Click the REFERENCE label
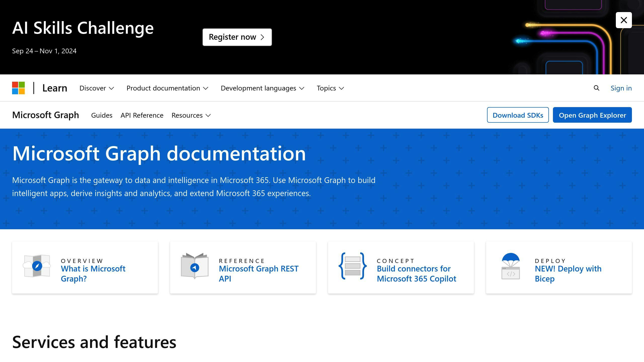The width and height of the screenshot is (644, 362). coord(242,261)
